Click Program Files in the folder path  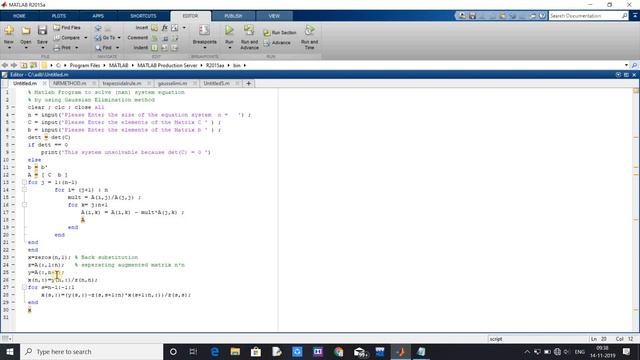[84, 65]
